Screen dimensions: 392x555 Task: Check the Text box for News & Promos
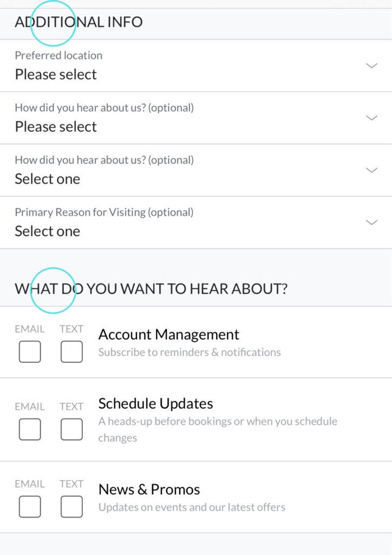(x=71, y=507)
